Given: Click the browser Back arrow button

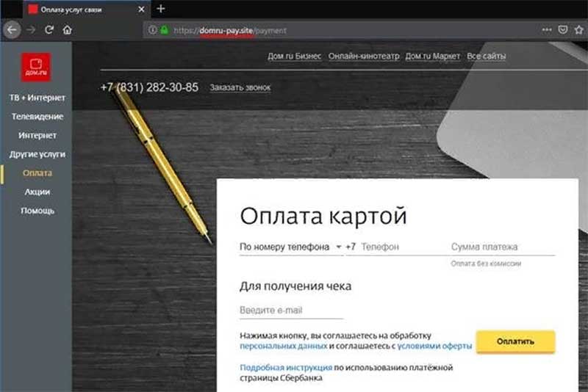Looking at the screenshot, I should pyautogui.click(x=12, y=30).
